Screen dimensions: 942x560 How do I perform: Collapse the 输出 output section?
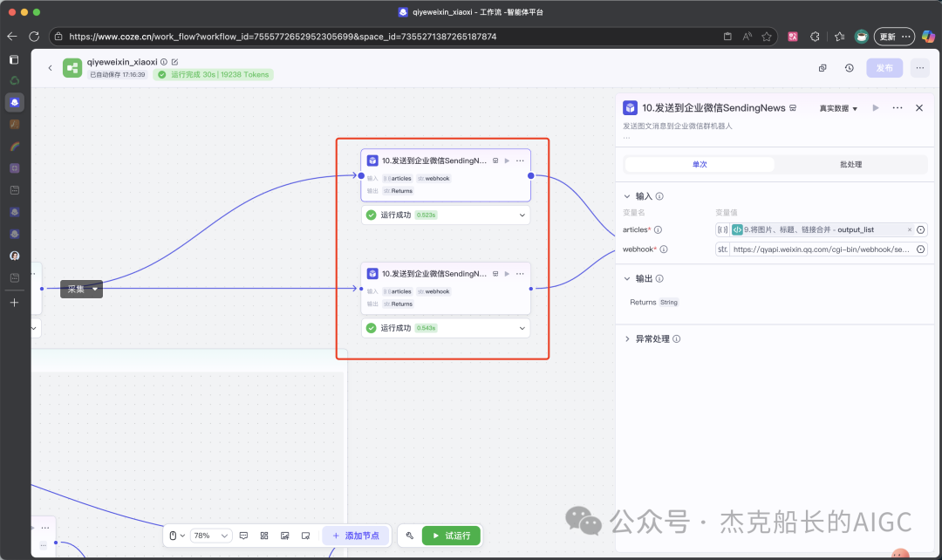(x=627, y=279)
